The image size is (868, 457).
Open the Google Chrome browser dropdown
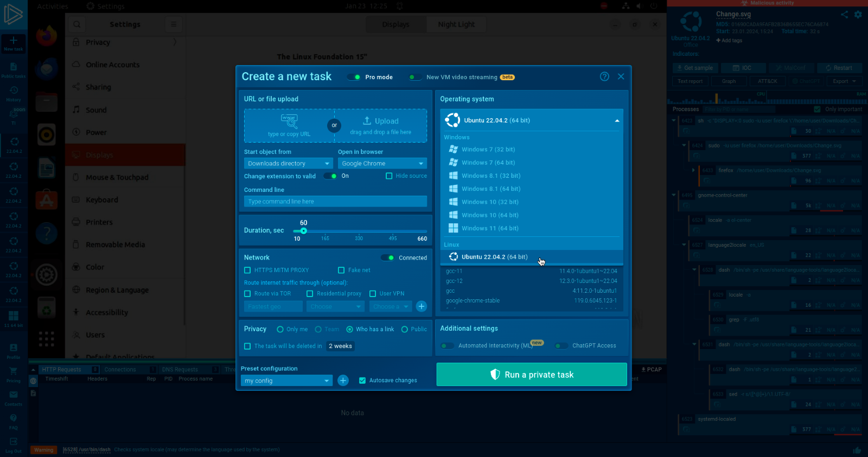click(382, 163)
